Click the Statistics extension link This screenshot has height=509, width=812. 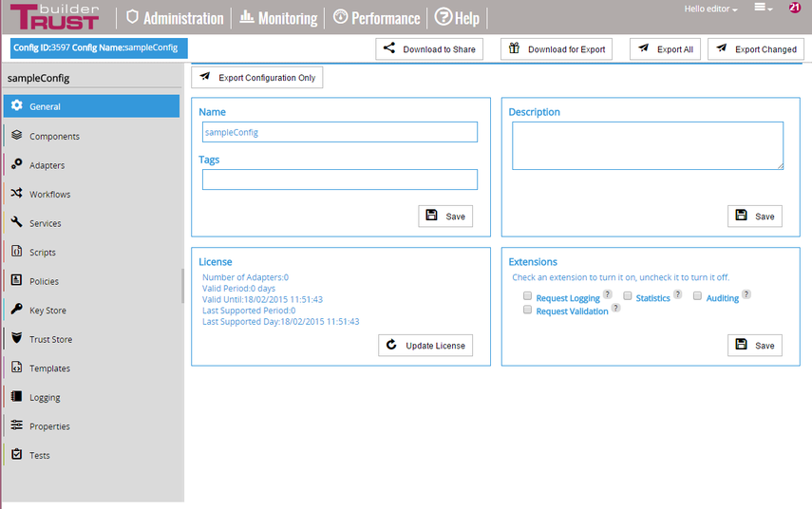click(652, 298)
